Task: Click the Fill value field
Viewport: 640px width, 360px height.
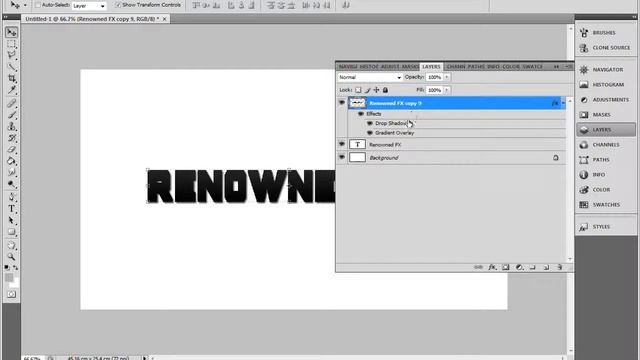Action: [x=434, y=90]
